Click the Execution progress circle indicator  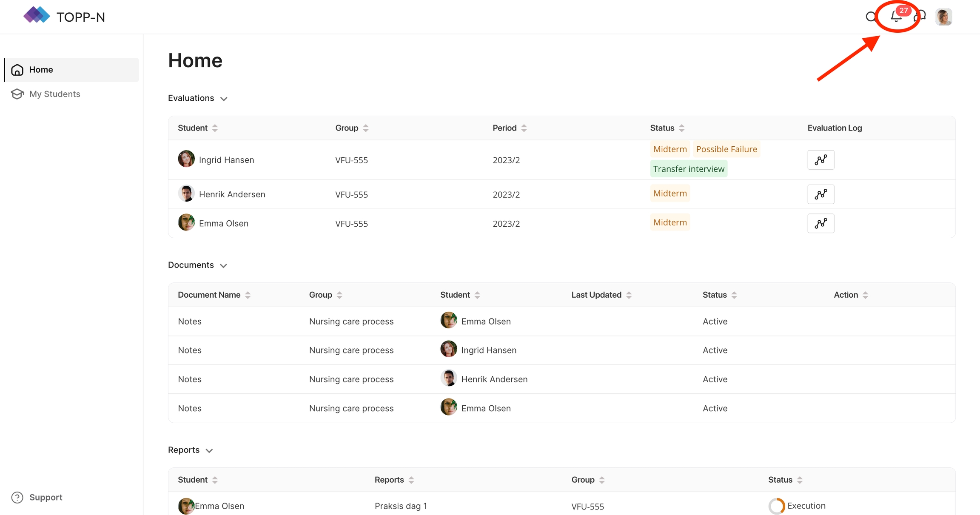tap(776, 506)
